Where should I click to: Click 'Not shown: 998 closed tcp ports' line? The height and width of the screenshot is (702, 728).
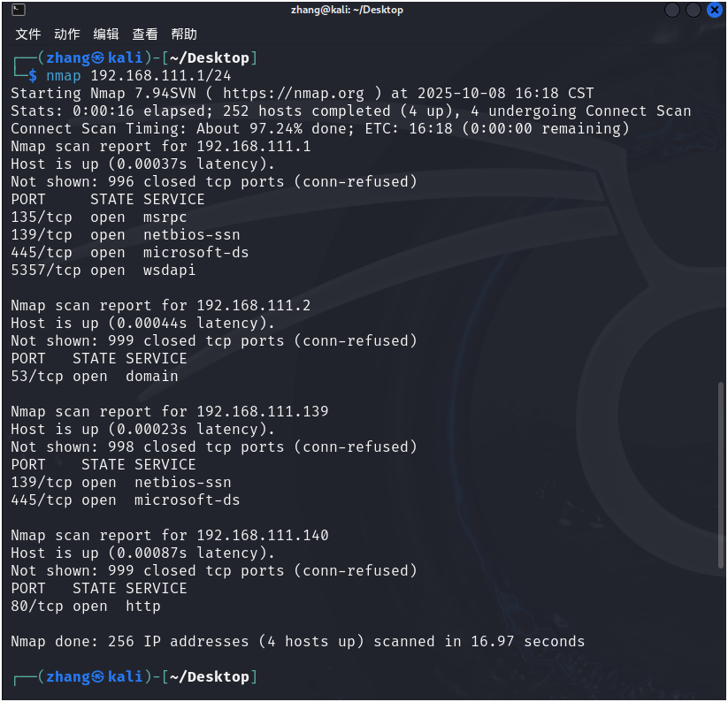click(214, 446)
